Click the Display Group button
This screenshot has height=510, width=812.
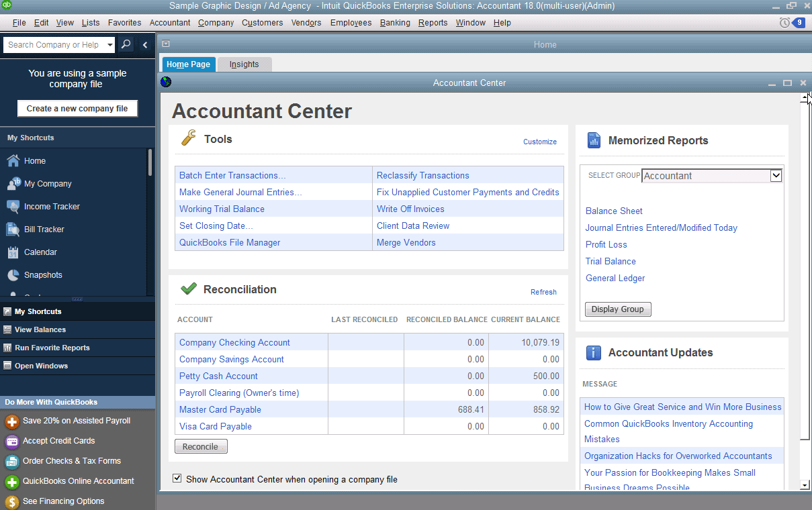618,309
